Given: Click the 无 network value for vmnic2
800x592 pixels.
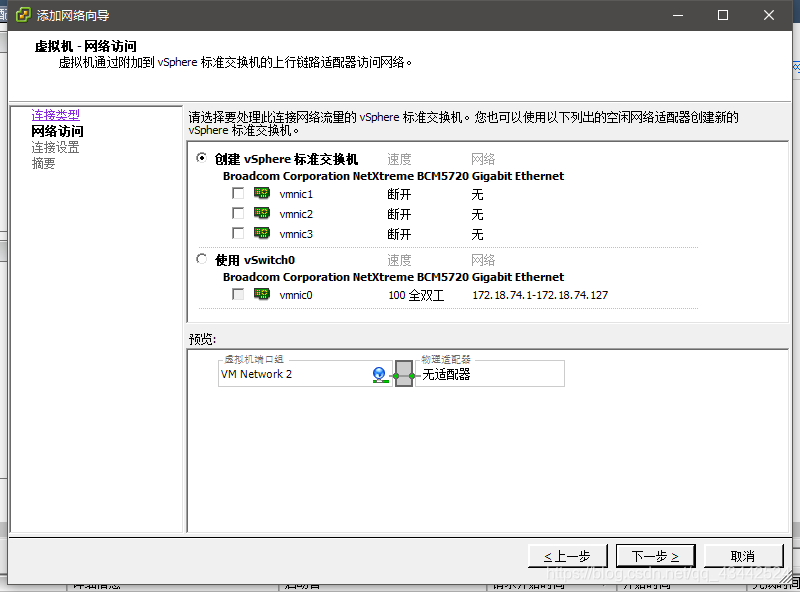Looking at the screenshot, I should point(477,214).
